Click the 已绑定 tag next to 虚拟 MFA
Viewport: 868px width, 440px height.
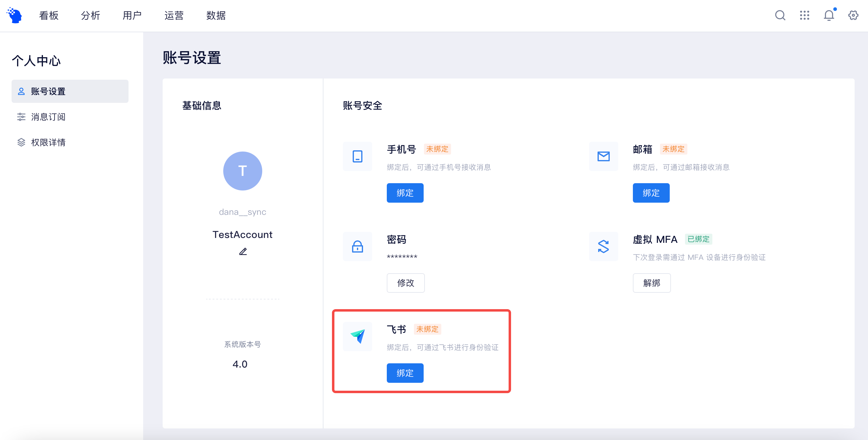tap(698, 239)
